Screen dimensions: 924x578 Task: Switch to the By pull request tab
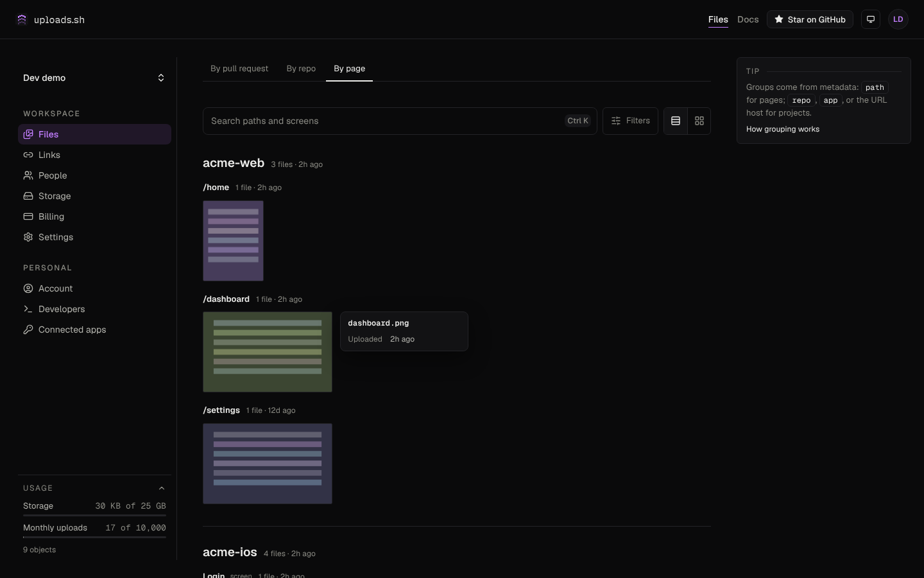[239, 69]
